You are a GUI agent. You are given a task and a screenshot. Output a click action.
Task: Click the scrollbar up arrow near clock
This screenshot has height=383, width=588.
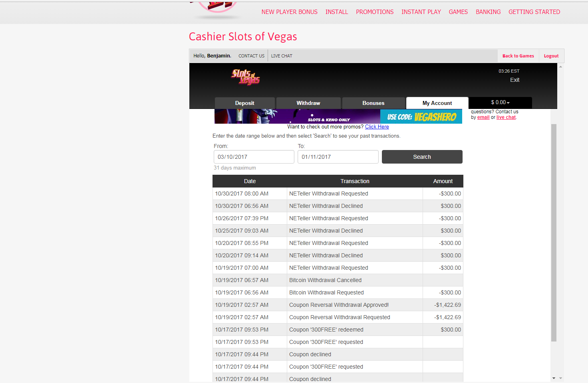coord(560,67)
